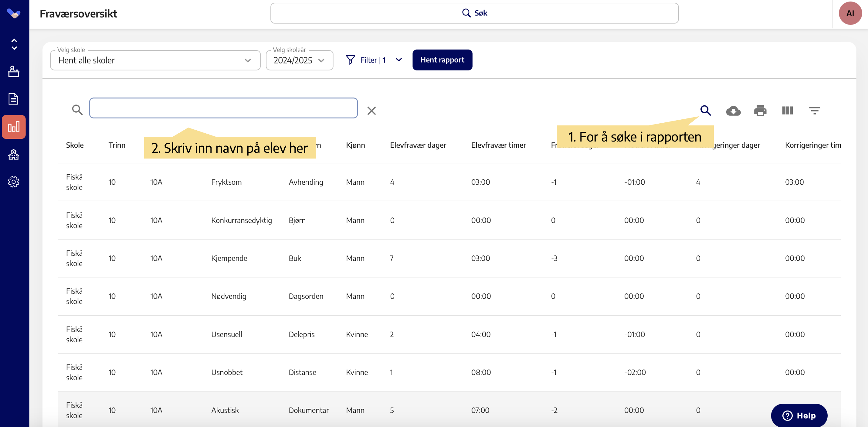Click the statistics bar chart sidebar icon
Image resolution: width=868 pixels, height=427 pixels.
tap(13, 127)
